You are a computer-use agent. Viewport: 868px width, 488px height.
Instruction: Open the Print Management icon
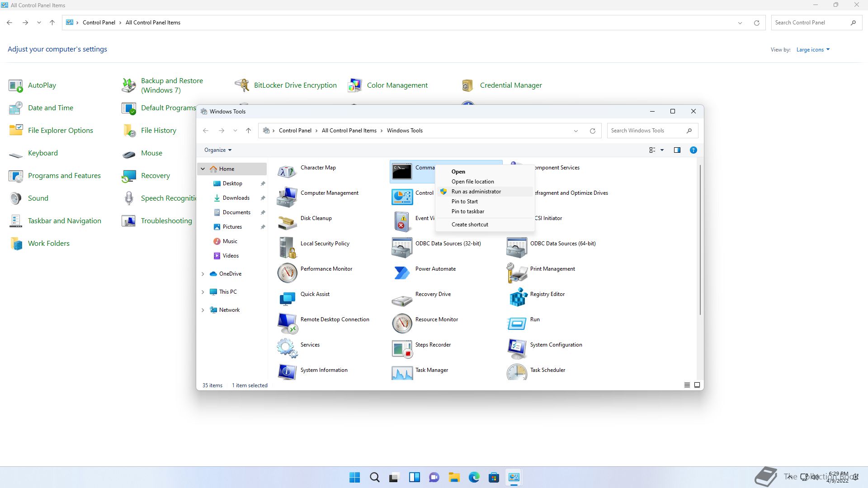517,272
